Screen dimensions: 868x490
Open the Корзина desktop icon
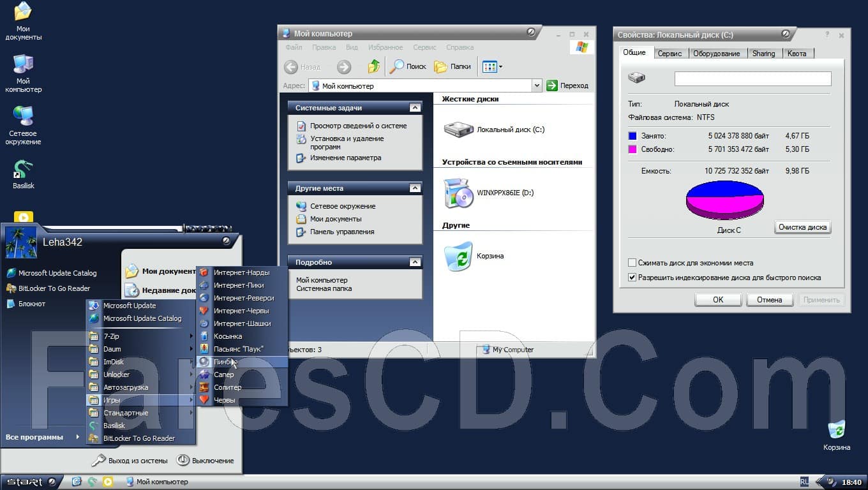836,436
